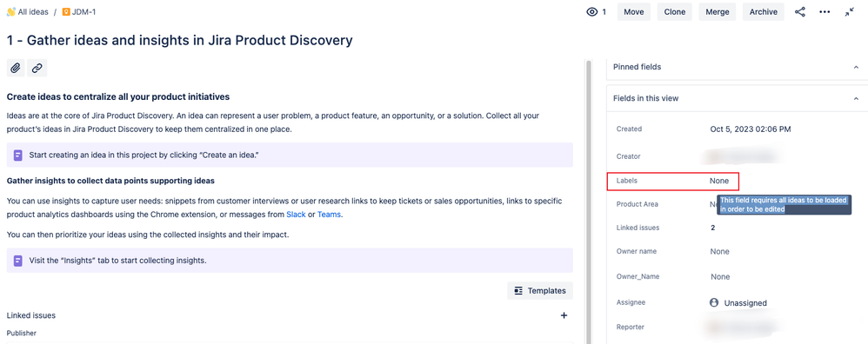Viewport: 868px width, 344px height.
Task: Open the three-dot more actions menu
Action: pos(825,11)
